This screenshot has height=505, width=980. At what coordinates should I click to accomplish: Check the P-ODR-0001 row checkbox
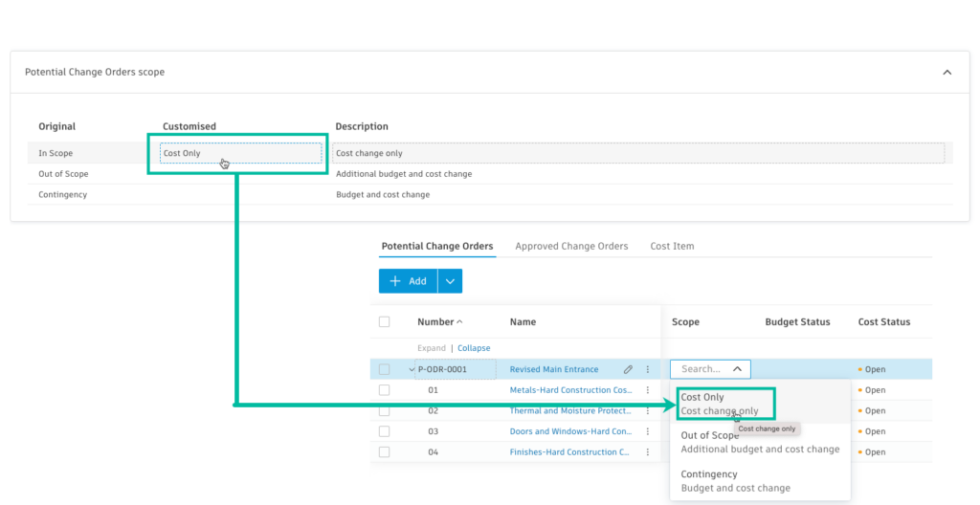click(x=385, y=369)
